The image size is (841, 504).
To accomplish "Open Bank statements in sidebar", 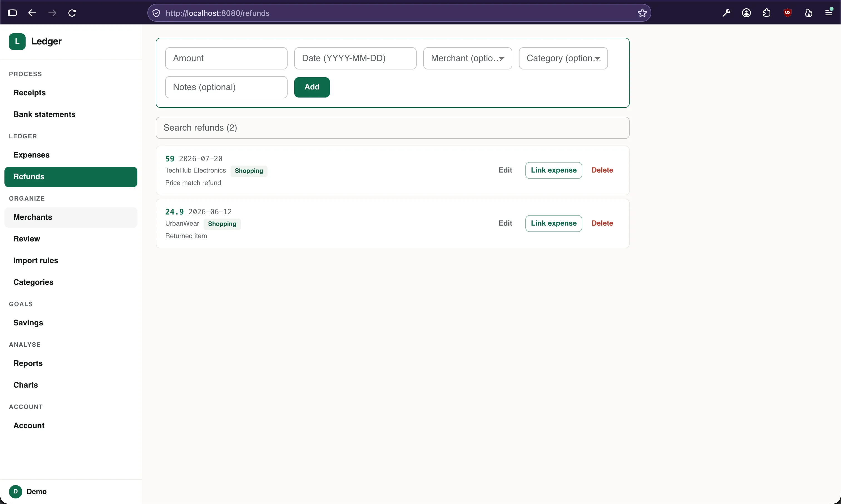I will [x=71, y=114].
